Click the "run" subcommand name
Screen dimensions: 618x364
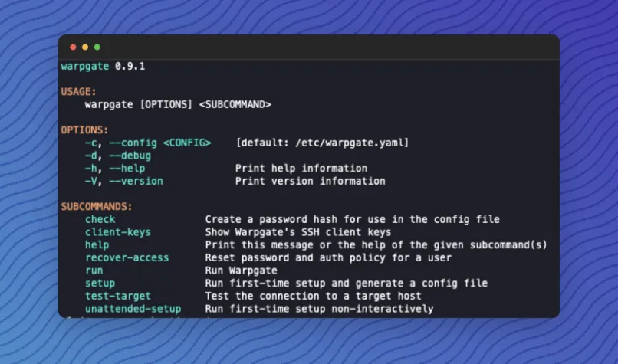pos(94,271)
